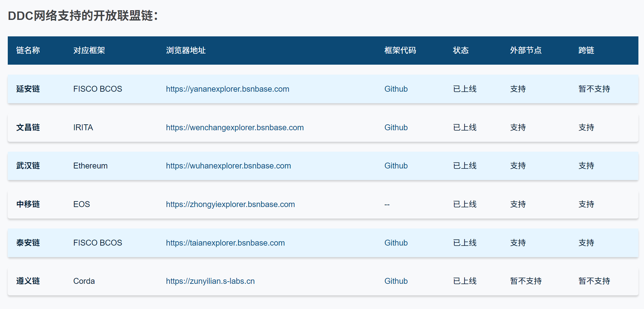Select the 延安链 chain name cell

click(x=28, y=89)
